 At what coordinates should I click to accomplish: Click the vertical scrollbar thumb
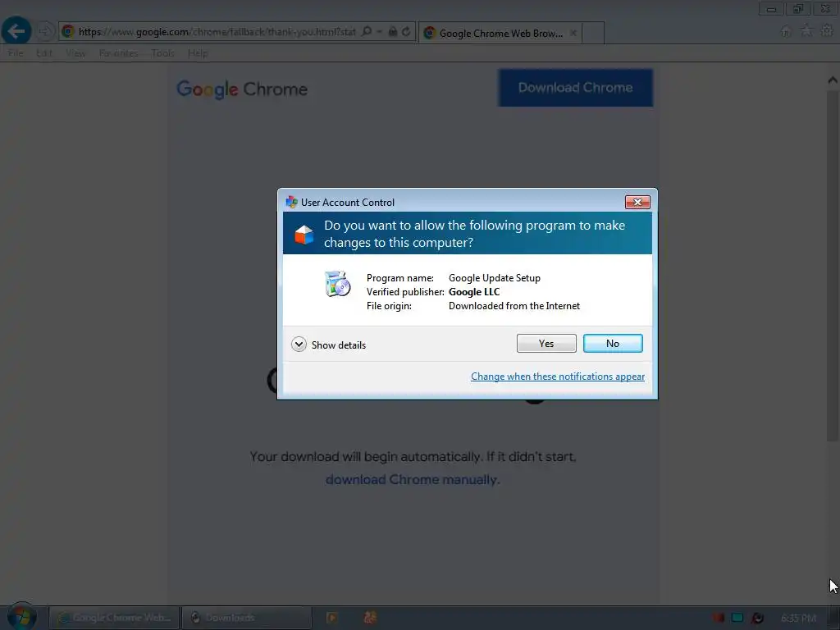click(833, 265)
